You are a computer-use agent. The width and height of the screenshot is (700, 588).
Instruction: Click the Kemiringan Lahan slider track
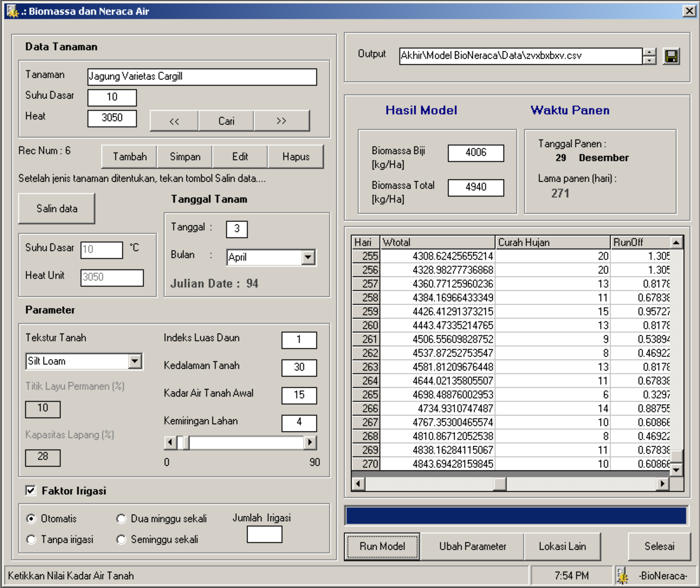[247, 443]
